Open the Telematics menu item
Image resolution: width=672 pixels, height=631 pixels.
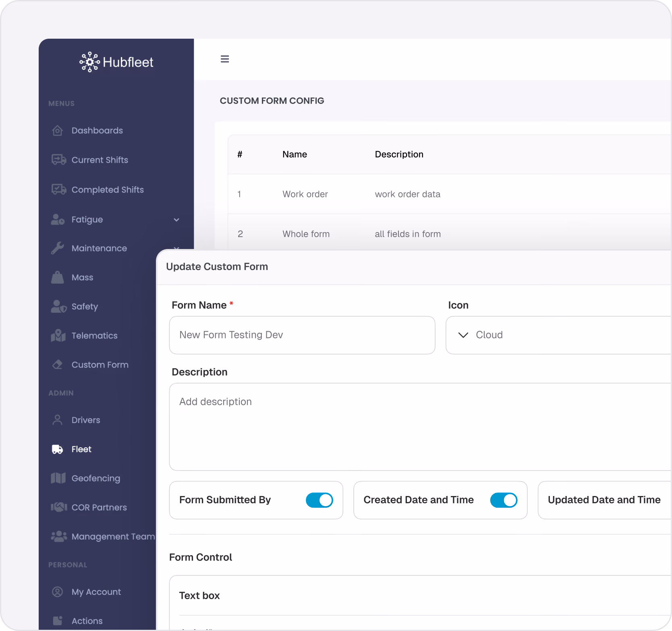tap(95, 336)
